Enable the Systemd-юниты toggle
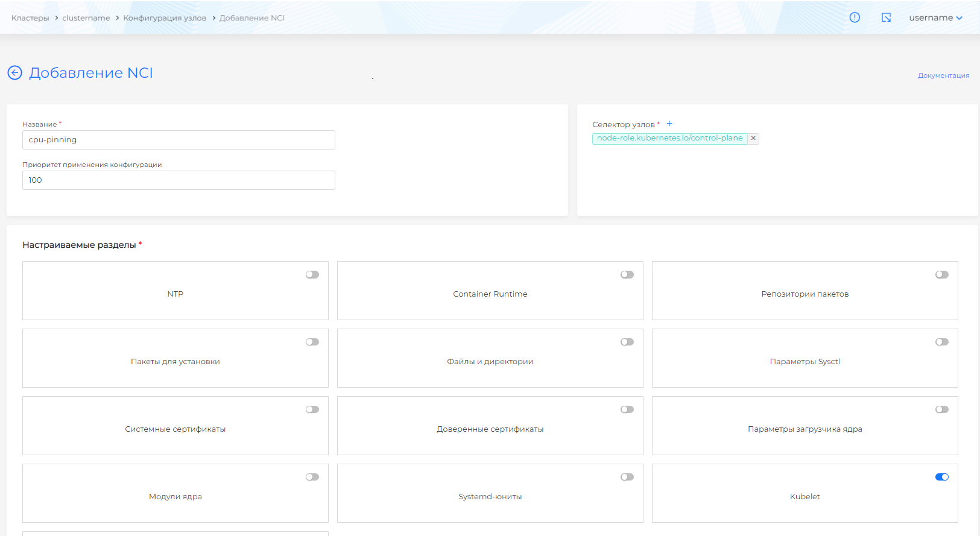 click(x=627, y=477)
